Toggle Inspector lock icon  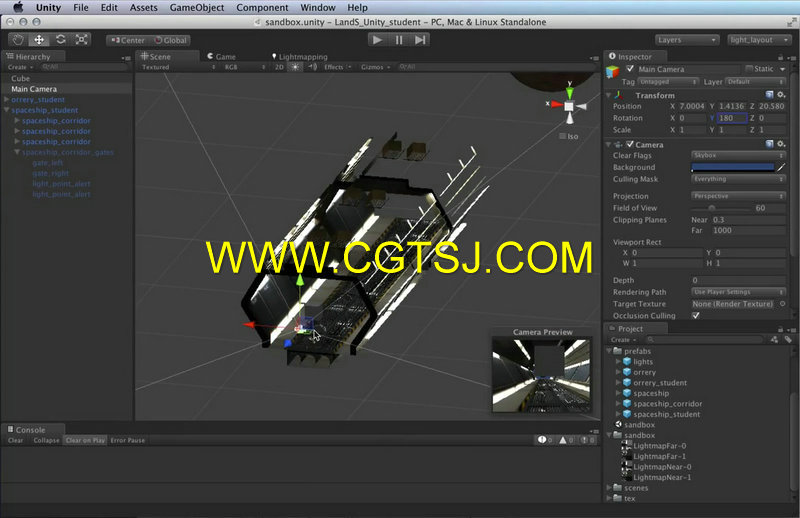tap(780, 57)
